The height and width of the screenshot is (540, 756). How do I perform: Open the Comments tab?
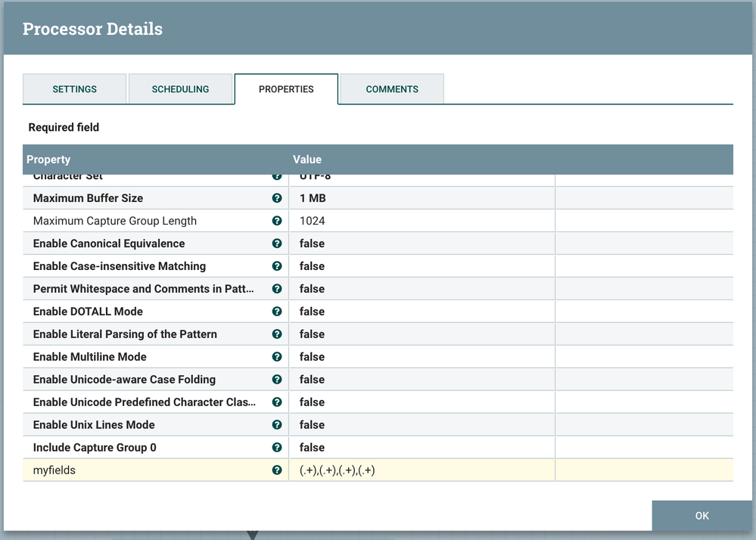coord(392,89)
